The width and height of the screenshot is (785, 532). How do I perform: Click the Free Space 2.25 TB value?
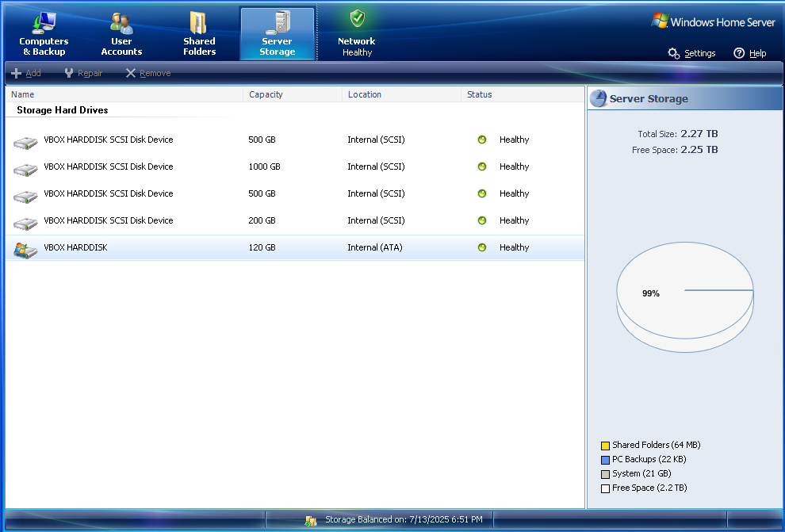pyautogui.click(x=699, y=150)
